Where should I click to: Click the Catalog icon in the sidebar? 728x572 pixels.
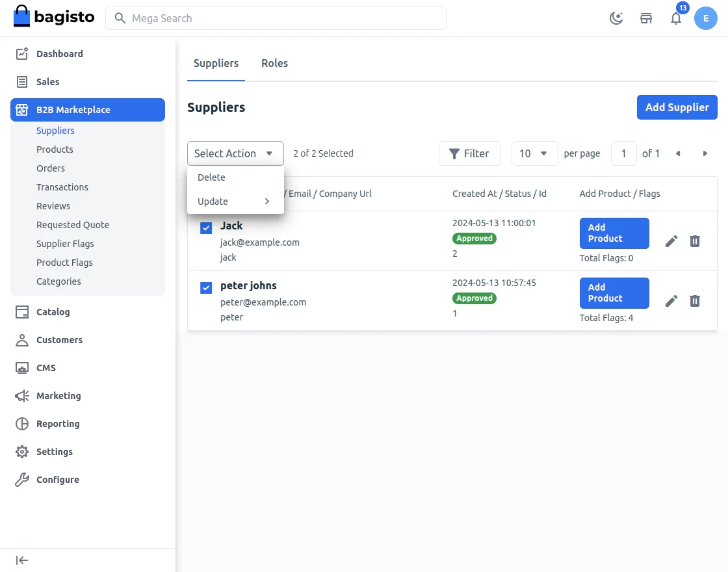[21, 312]
